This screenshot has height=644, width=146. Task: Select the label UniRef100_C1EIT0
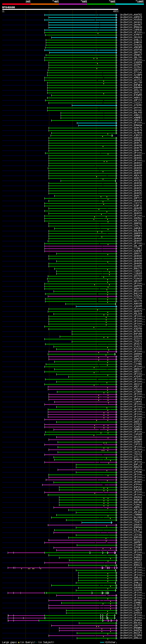pyautogui.click(x=131, y=203)
